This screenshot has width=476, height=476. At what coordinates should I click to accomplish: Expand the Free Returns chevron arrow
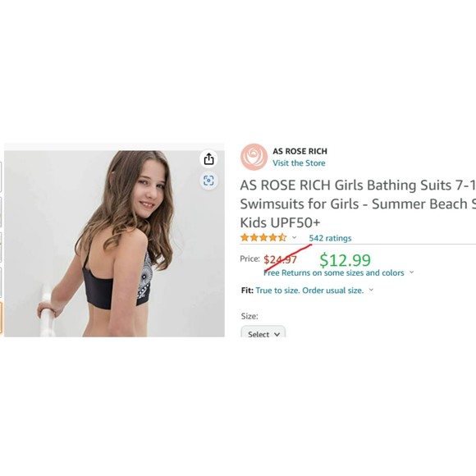[412, 272]
